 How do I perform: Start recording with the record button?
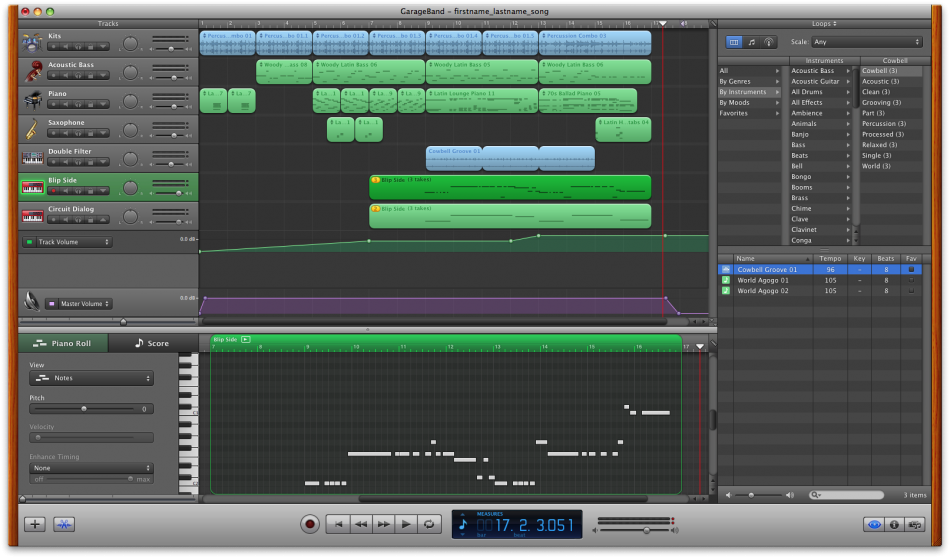(x=310, y=524)
